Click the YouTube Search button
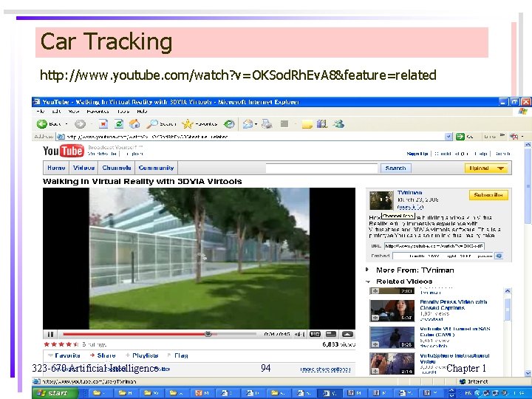This screenshot has width=532, height=399. pos(395,168)
